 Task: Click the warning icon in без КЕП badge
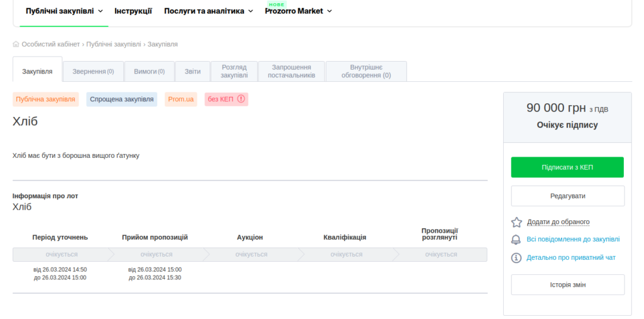pyautogui.click(x=241, y=99)
